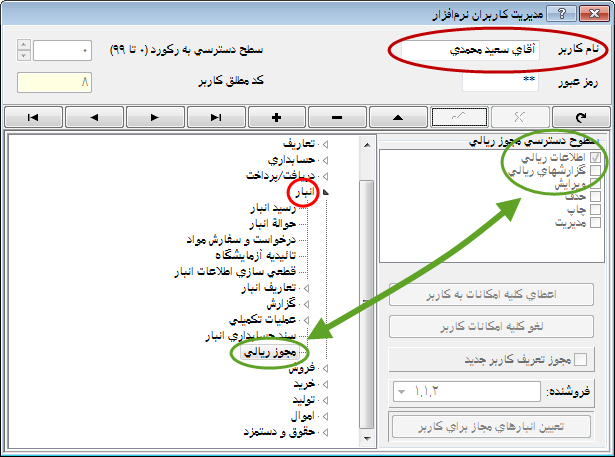Click the edit record up-triangle button
The height and width of the screenshot is (457, 615).
(398, 117)
